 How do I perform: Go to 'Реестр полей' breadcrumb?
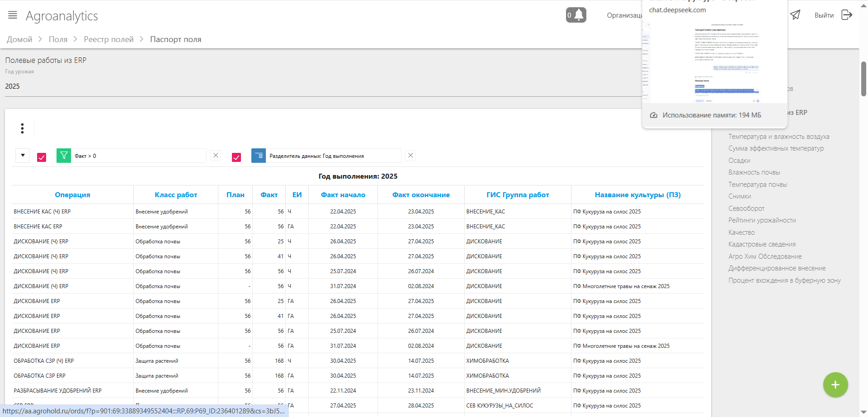coord(108,39)
